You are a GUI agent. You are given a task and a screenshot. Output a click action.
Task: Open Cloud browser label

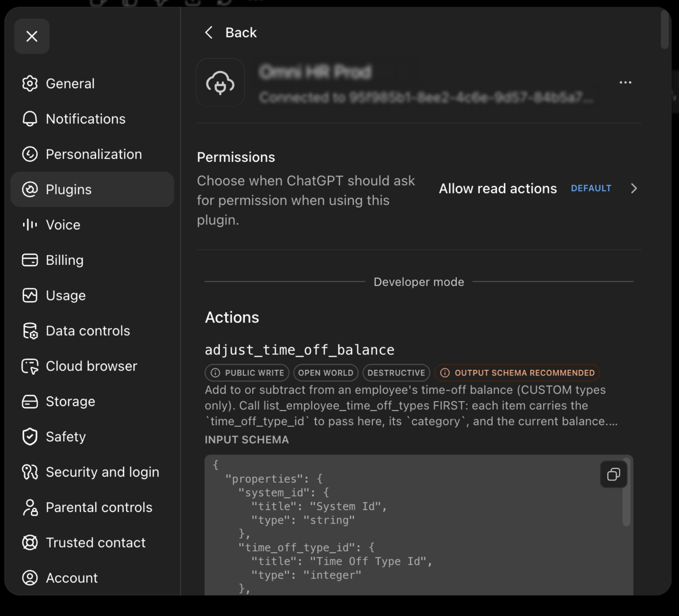[x=92, y=366]
